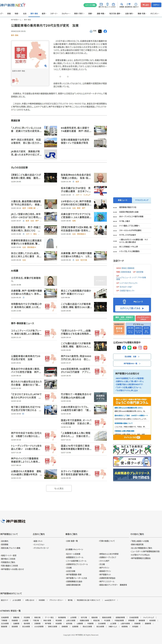Open the おでかけ suitcase icon
162x644 pixels.
pyautogui.click(x=114, y=5)
